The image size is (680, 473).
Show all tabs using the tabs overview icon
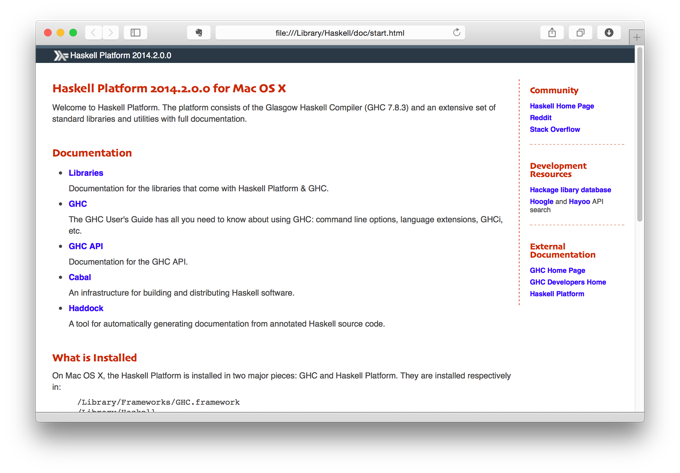click(580, 33)
